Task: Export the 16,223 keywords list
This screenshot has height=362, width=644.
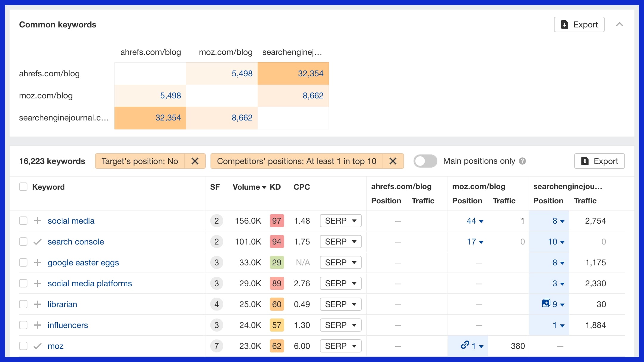Action: tap(599, 161)
